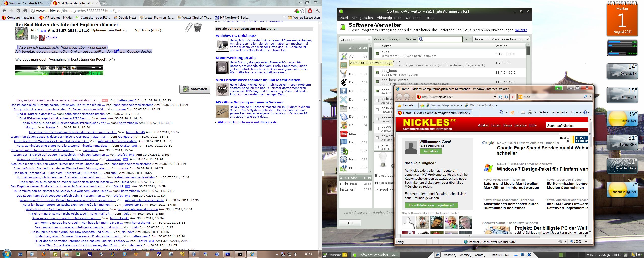Select Administrationswerkzeuge group icon in YaST
This screenshot has width=644, height=258.
pyautogui.click(x=344, y=56)
